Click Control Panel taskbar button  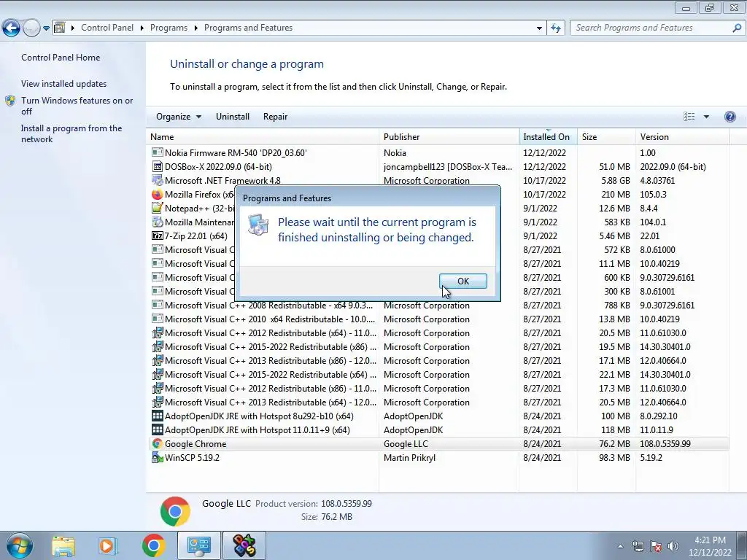tap(199, 545)
